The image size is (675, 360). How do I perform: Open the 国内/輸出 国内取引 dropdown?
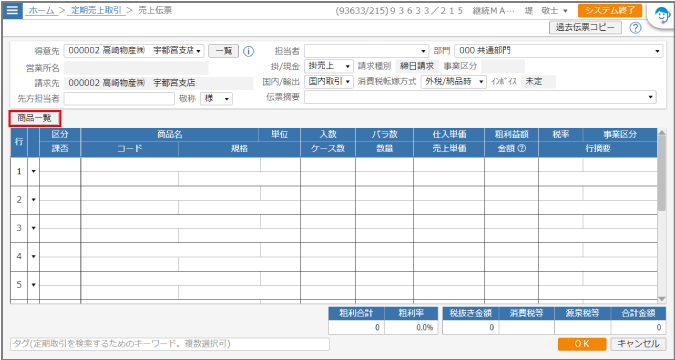click(328, 81)
